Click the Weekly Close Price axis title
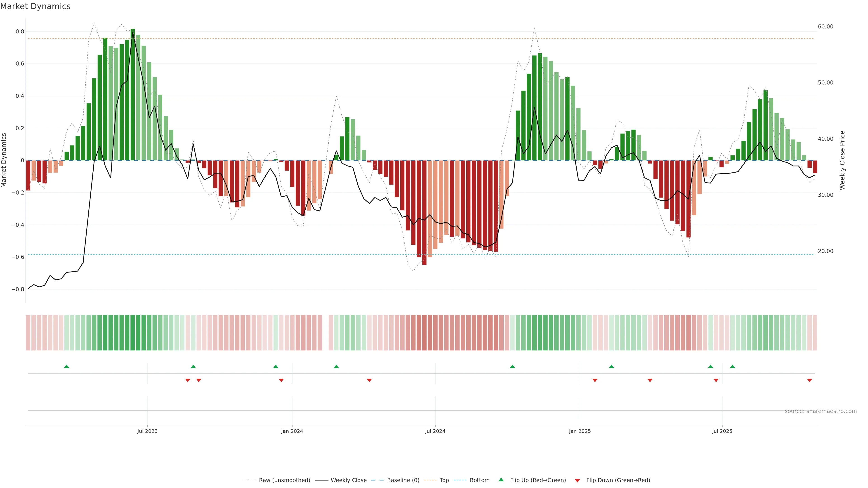 [x=842, y=160]
